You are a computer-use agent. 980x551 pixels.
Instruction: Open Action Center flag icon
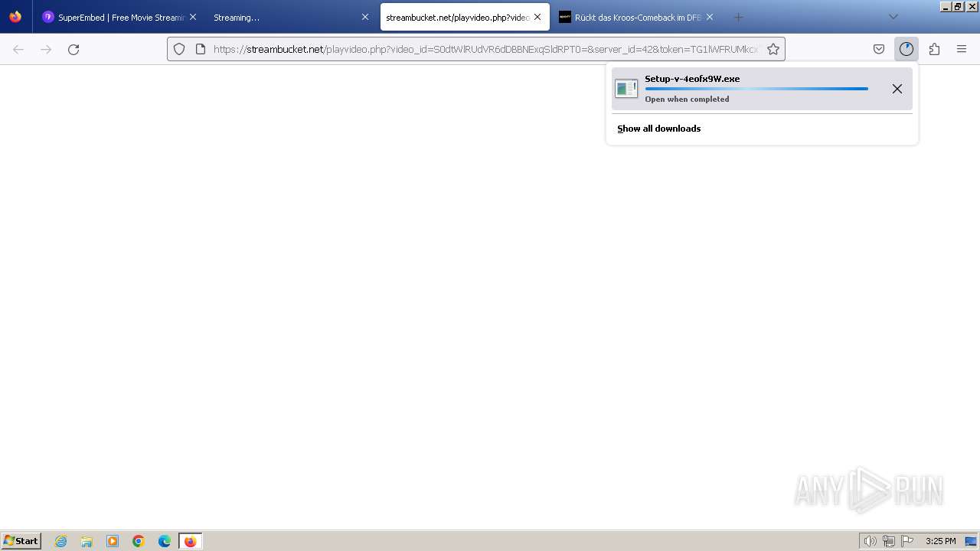point(907,541)
